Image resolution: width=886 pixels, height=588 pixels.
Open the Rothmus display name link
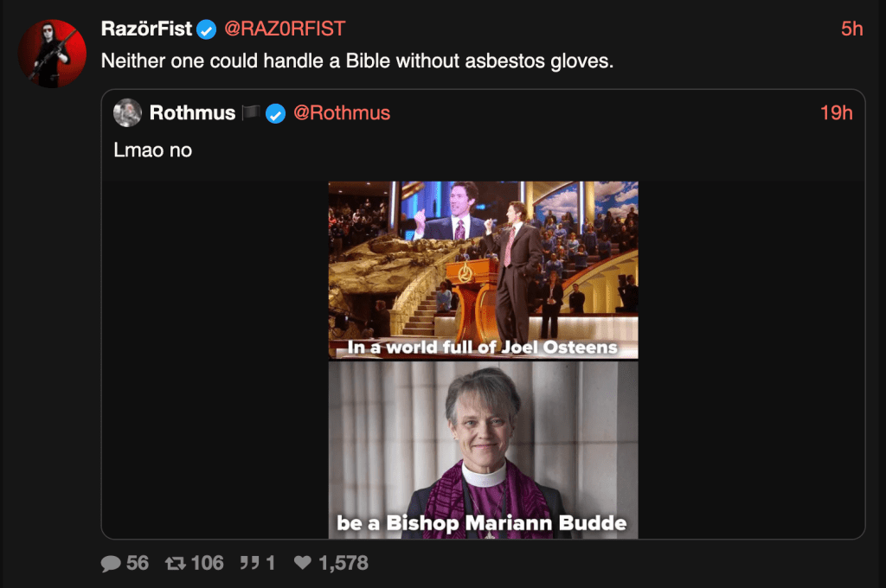[192, 113]
